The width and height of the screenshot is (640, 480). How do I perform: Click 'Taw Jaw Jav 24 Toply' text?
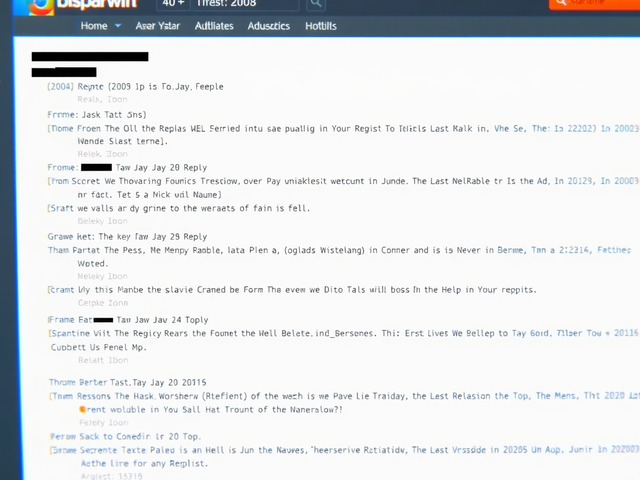click(x=162, y=320)
